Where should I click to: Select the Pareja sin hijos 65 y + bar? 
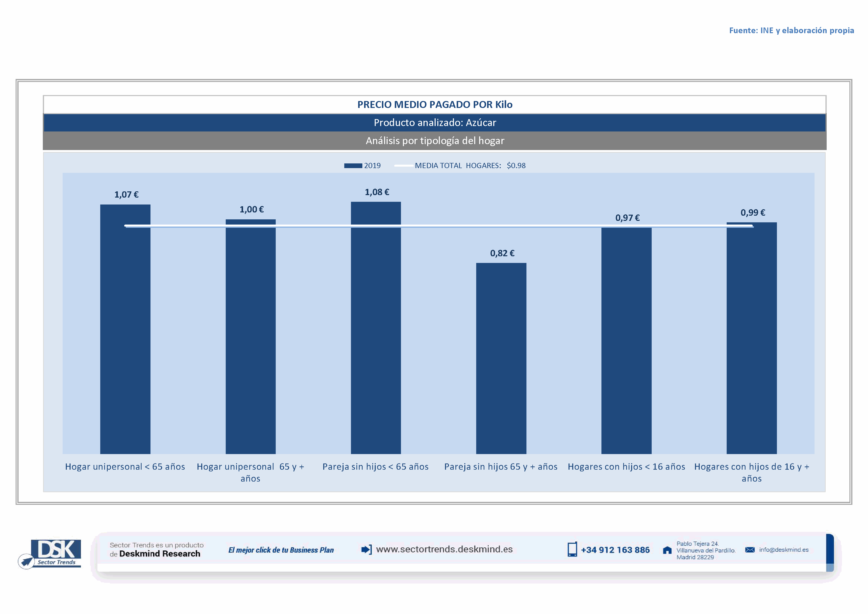click(501, 359)
